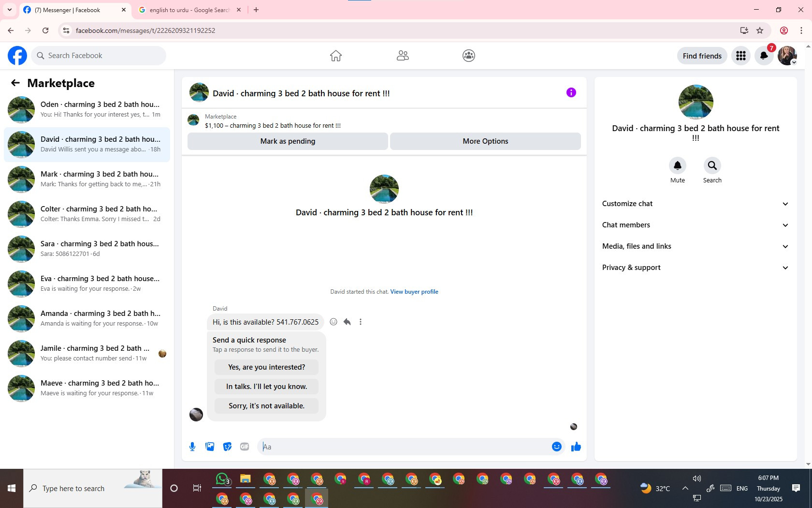Go back using the Marketplace back arrow

coord(15,83)
